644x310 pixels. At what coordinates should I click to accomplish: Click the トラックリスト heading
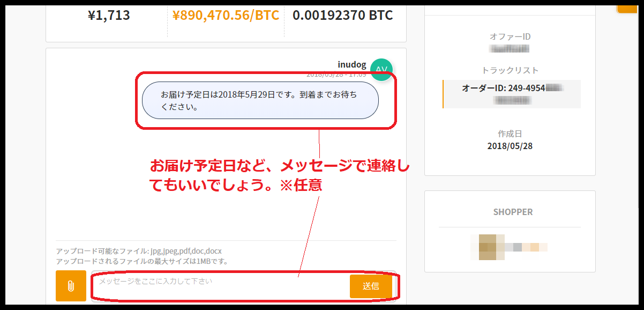click(x=510, y=70)
